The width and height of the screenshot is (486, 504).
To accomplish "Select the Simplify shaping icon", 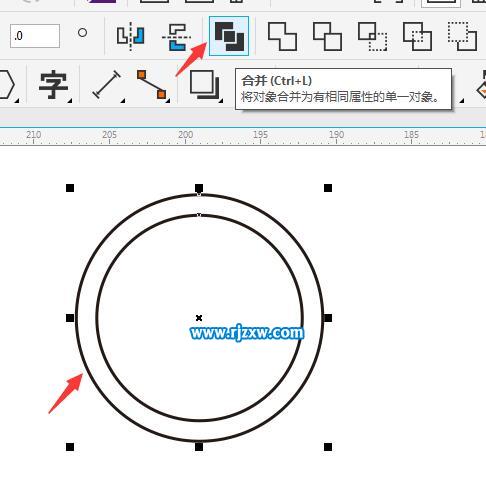I will click(417, 36).
